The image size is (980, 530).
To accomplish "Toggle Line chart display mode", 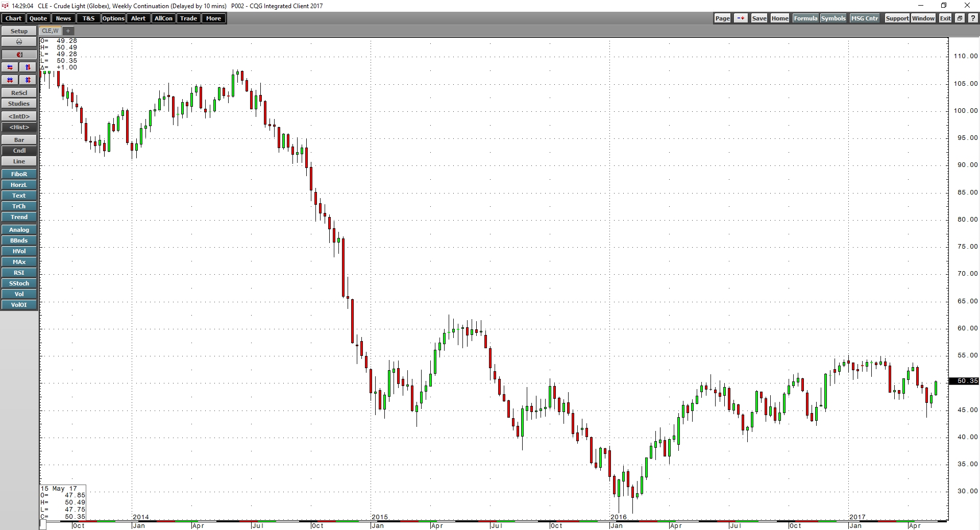I will point(19,161).
